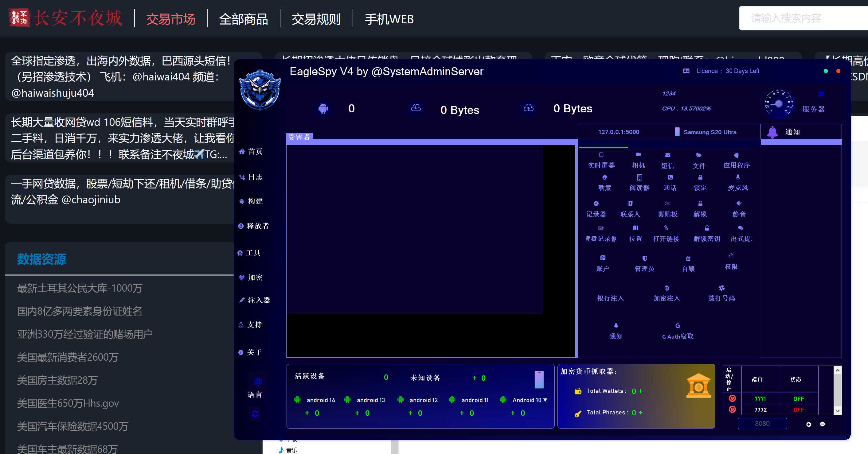The image size is (868, 454).
Task: Toggle the power button for port 7772
Action: (732, 409)
